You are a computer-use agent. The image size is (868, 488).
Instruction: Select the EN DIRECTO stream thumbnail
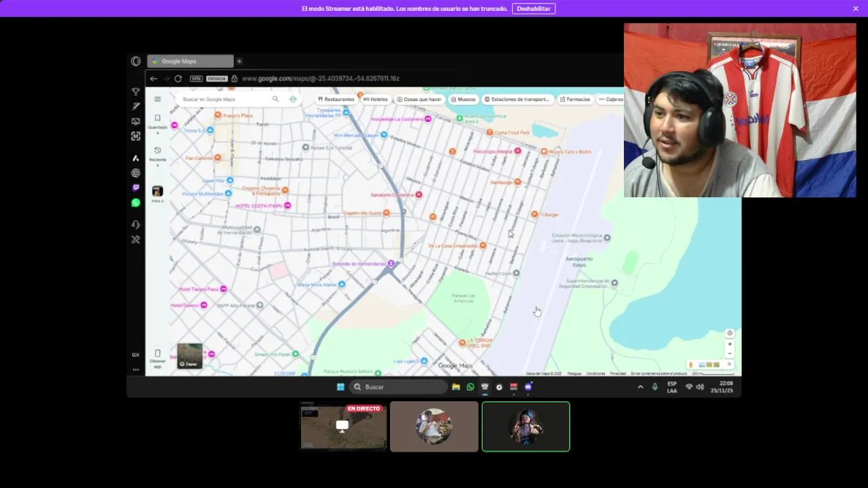(343, 426)
